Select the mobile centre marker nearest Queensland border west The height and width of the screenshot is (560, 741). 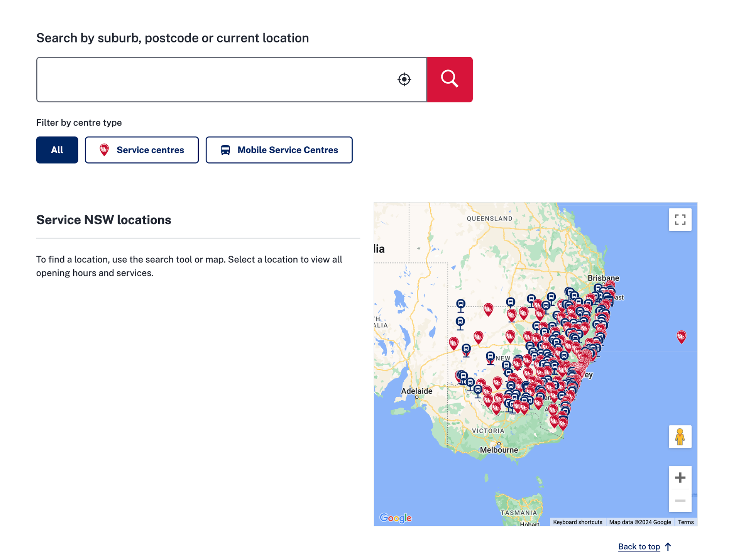(461, 305)
